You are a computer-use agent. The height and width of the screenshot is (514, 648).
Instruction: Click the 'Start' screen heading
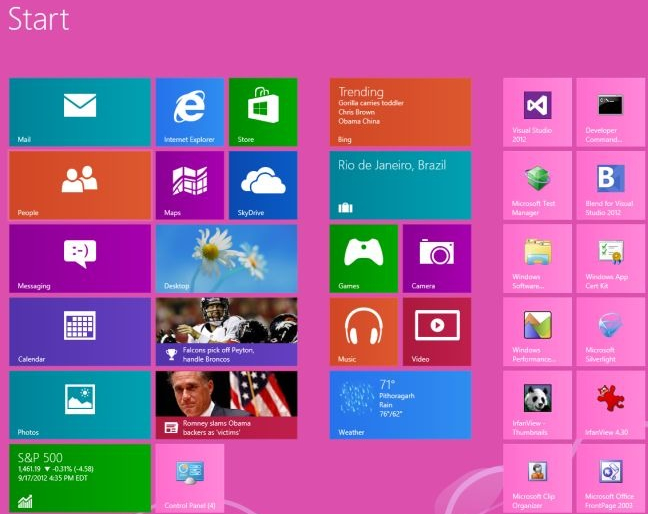point(38,19)
